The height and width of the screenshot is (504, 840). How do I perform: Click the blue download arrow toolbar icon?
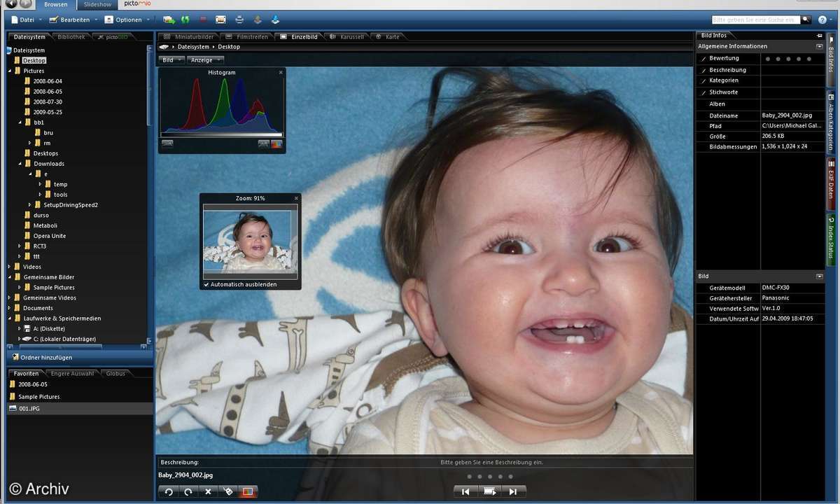[x=275, y=20]
